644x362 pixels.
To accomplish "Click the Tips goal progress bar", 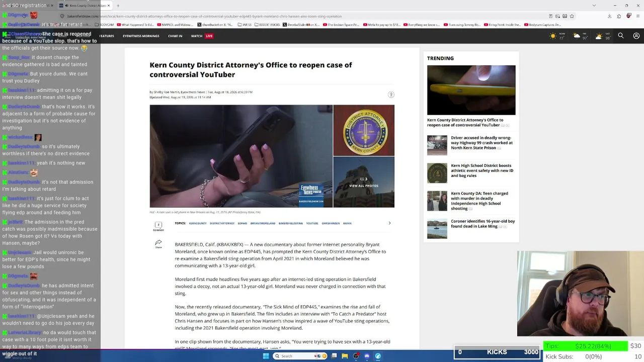I will click(x=586, y=346).
